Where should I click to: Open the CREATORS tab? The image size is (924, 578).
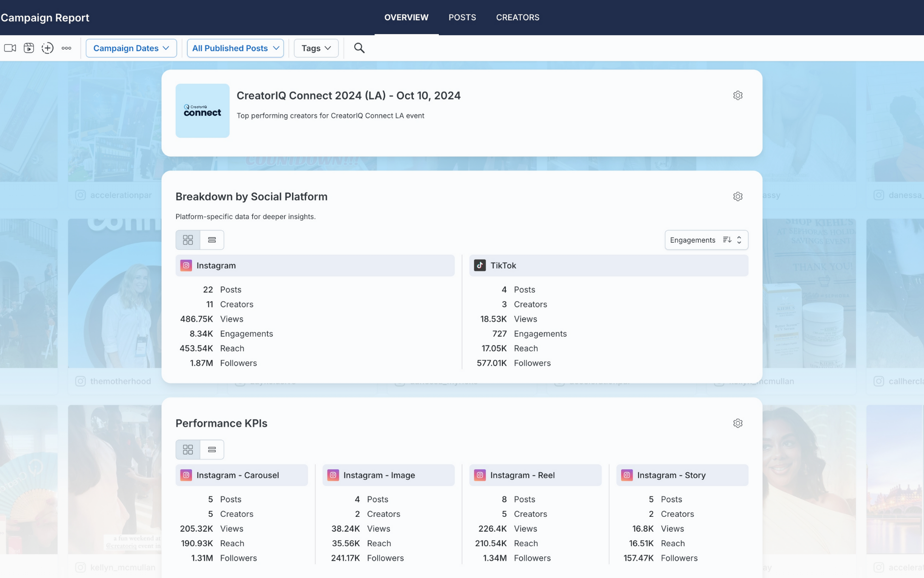pos(517,17)
